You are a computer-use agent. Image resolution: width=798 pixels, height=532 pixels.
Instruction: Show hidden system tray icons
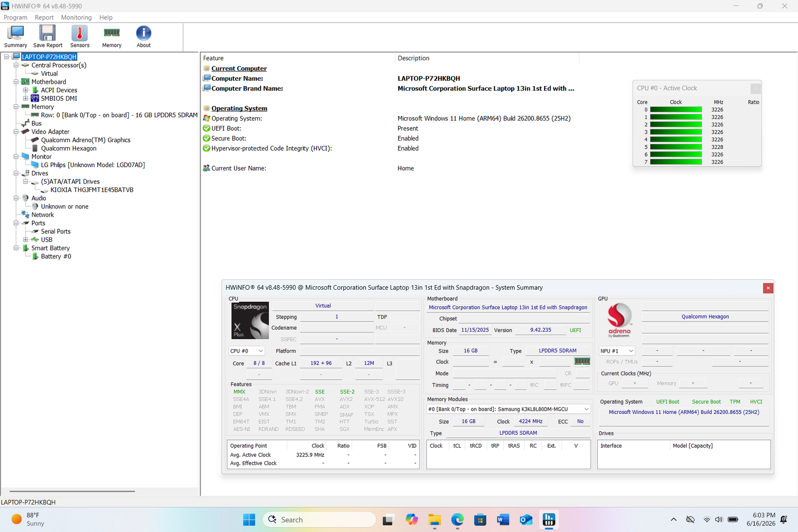coord(674,520)
